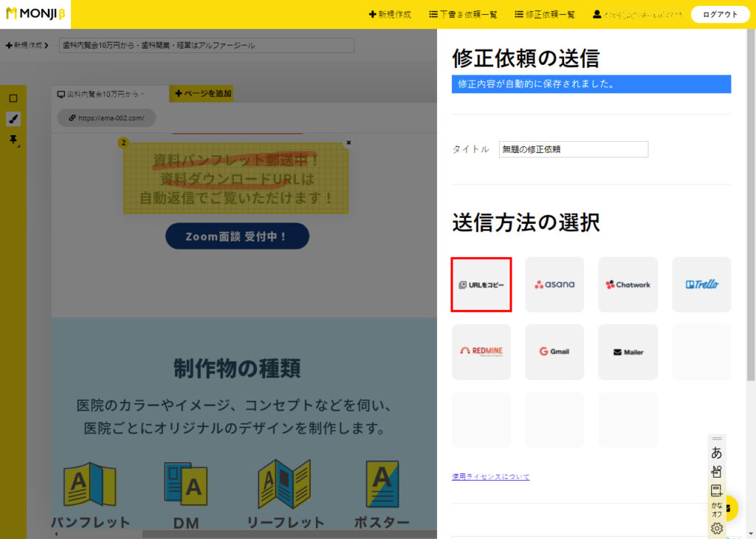
Task: Select Chatwork as sending method
Action: click(x=628, y=284)
